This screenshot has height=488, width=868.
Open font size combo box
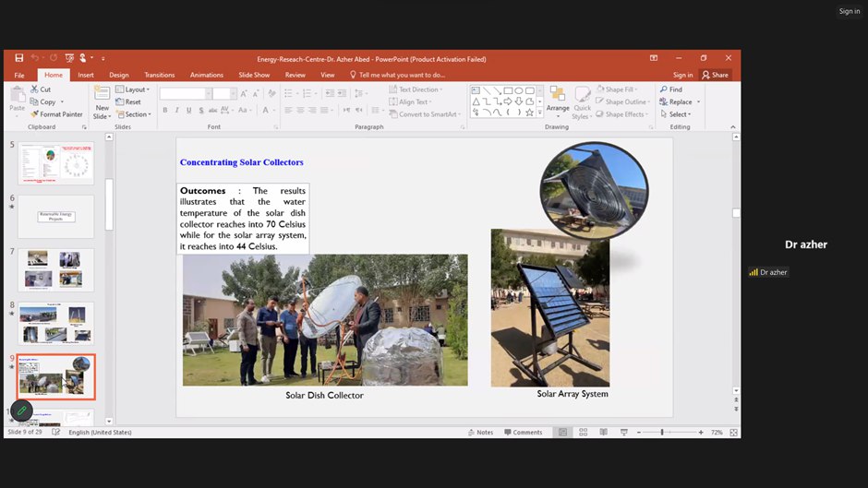click(x=224, y=93)
